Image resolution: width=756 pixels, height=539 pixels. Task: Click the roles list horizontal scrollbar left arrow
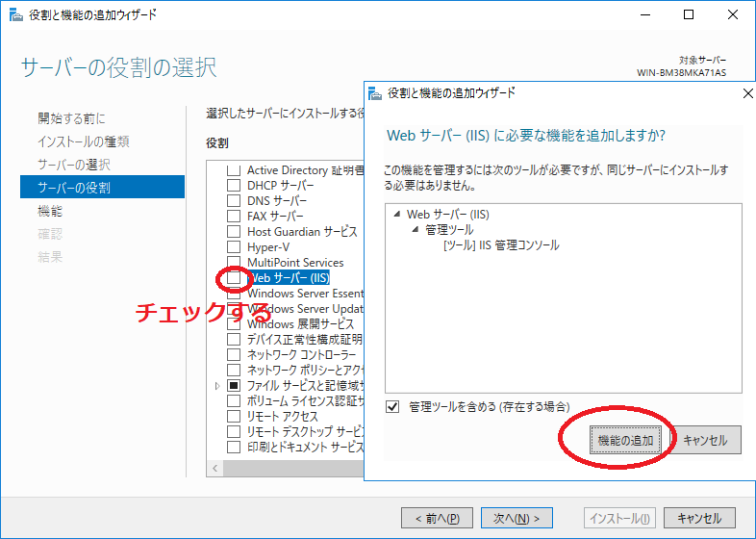pyautogui.click(x=214, y=469)
